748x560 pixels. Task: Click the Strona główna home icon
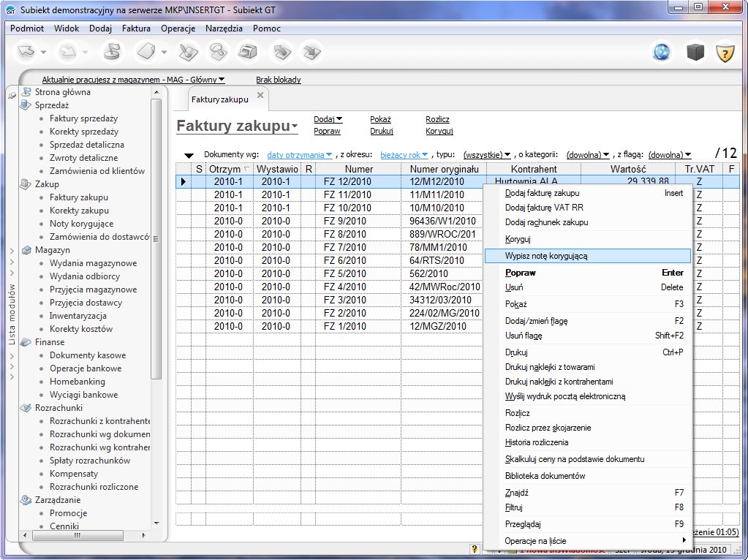(27, 92)
